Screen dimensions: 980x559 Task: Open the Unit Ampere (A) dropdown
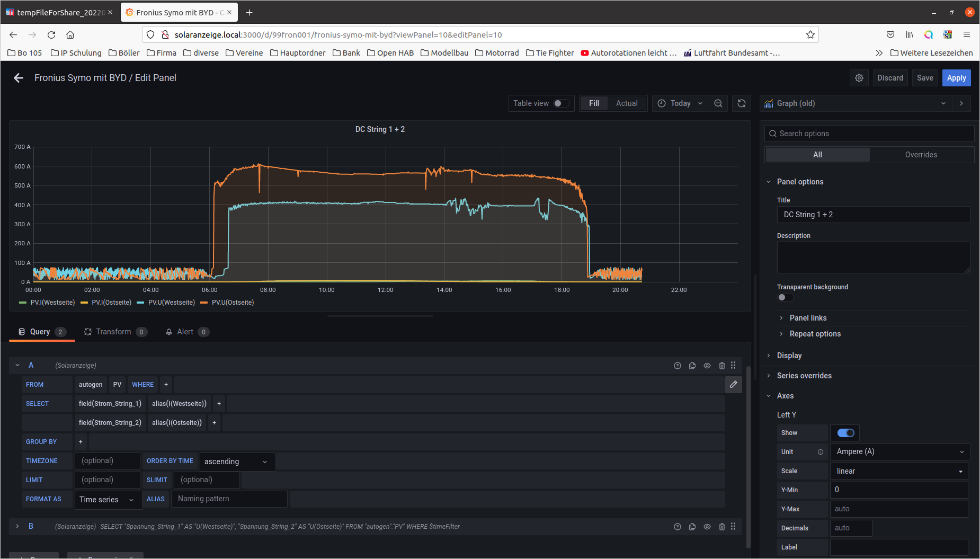point(899,452)
